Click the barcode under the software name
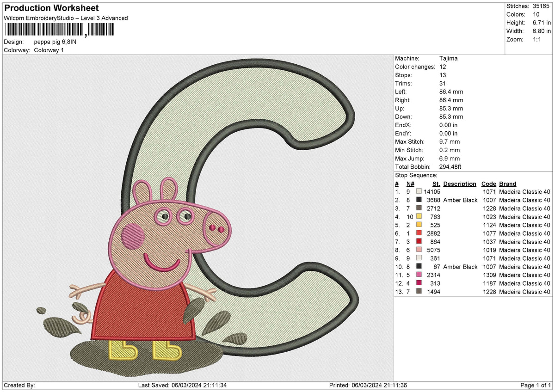555x392 pixels. 59,30
